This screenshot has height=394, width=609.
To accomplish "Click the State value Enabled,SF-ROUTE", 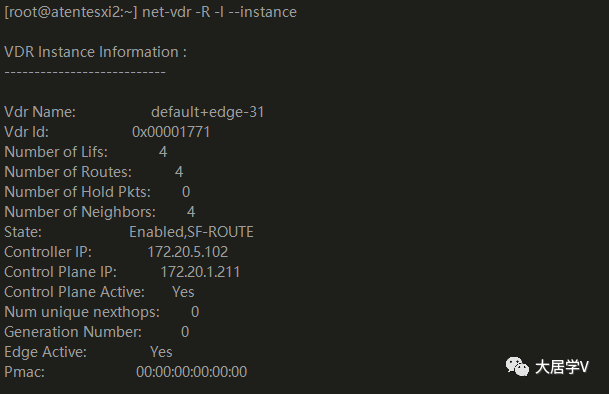I will tap(191, 232).
